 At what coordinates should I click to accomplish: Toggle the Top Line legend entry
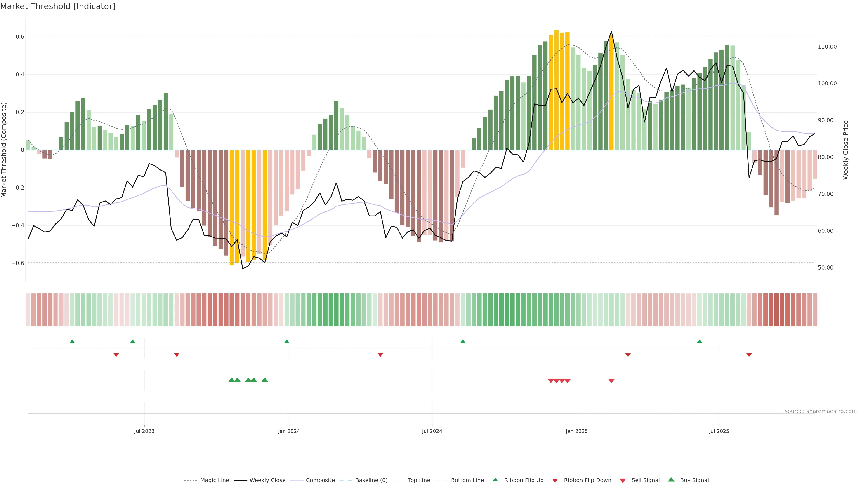(x=419, y=480)
